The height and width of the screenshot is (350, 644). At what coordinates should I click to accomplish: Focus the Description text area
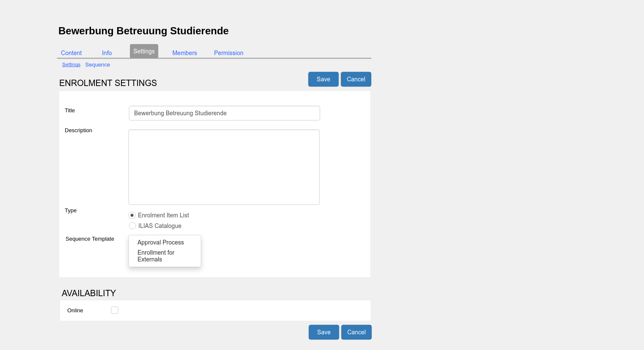coord(224,167)
